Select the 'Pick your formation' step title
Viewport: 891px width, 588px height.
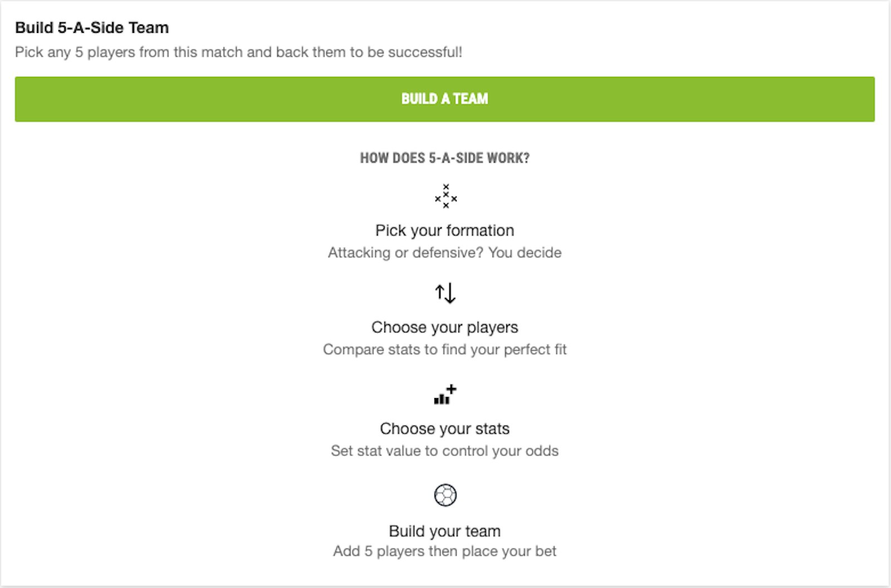444,231
